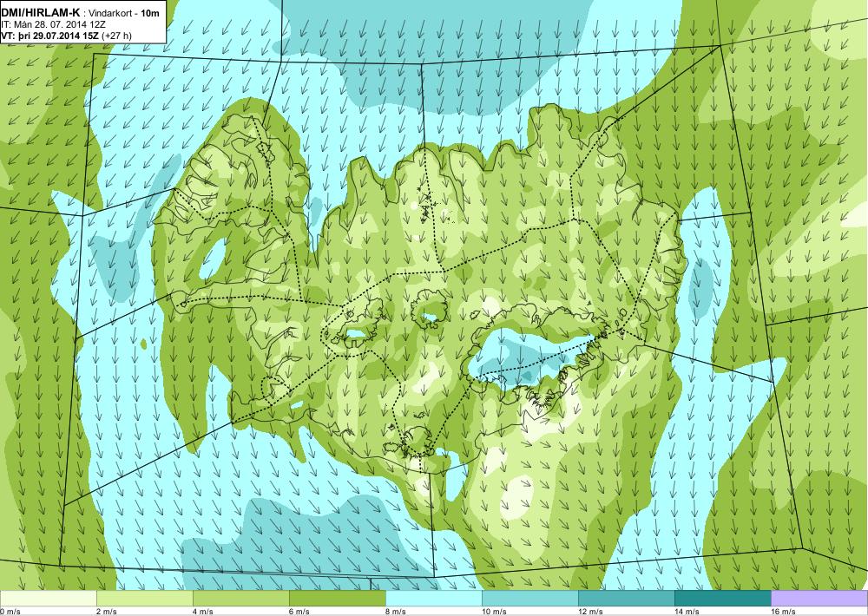868x616 pixels.
Task: Click the DMI/HIRLAM-K title text
Action: (x=41, y=12)
